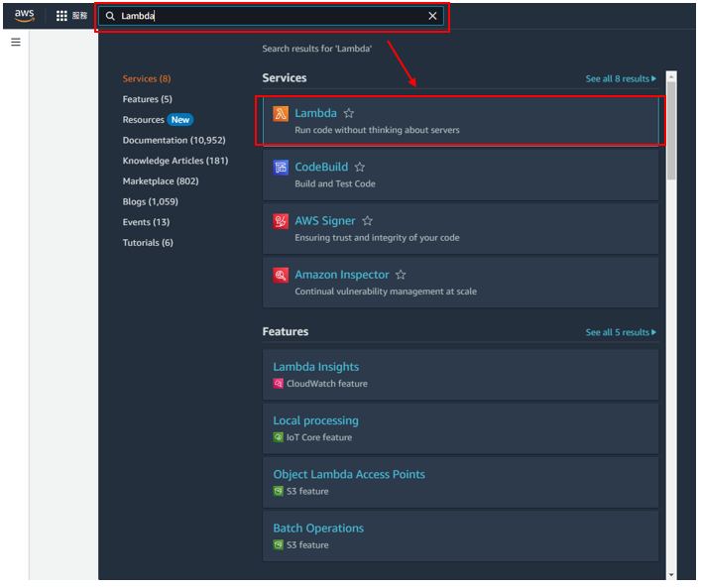701x588 pixels.
Task: Click the 'IoT Core feature' label
Action: [319, 437]
